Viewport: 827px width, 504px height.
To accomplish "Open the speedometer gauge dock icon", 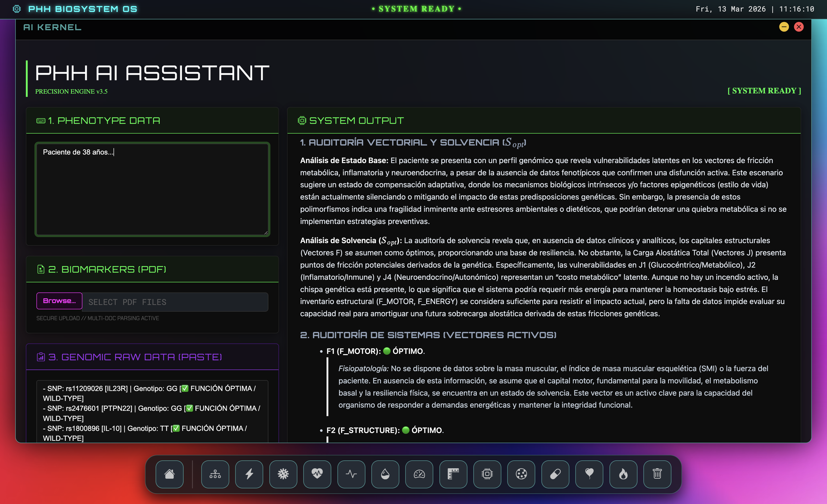I will point(419,474).
